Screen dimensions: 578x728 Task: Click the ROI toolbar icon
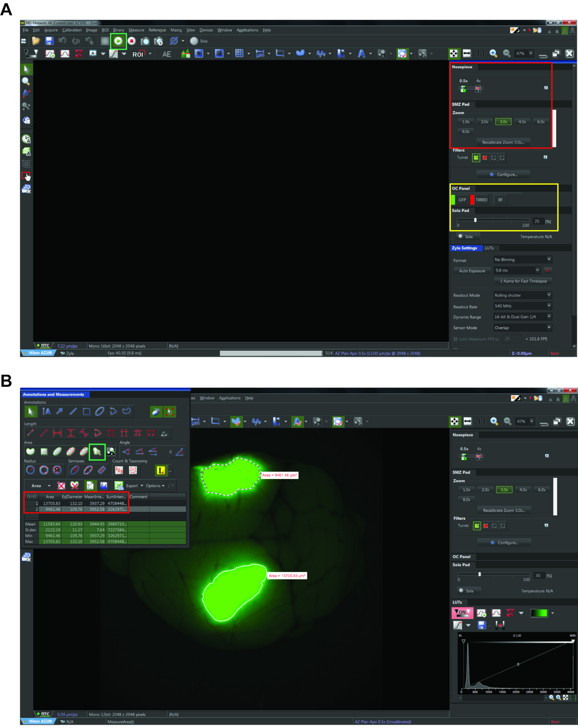coord(138,54)
